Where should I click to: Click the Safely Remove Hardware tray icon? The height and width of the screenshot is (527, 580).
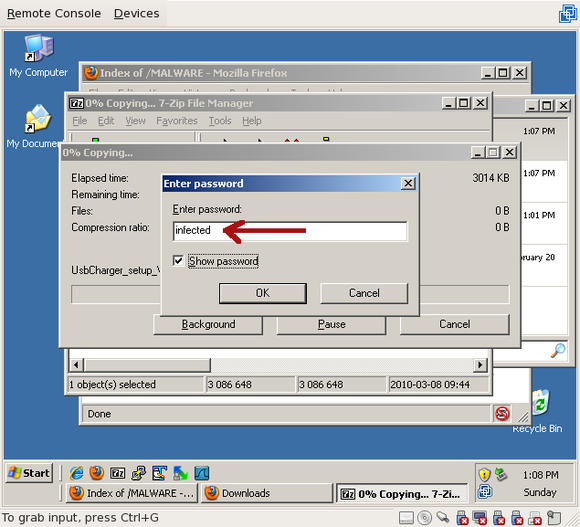click(500, 474)
